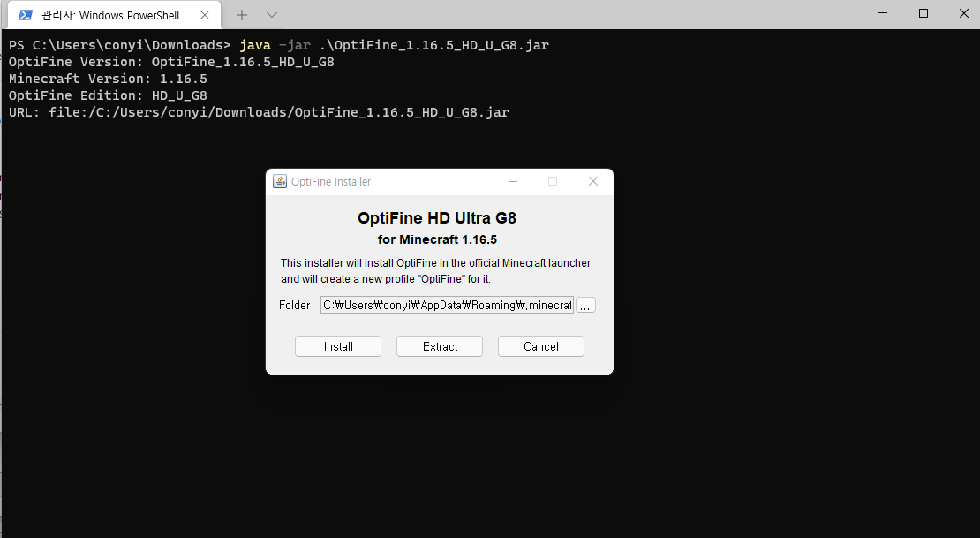The width and height of the screenshot is (980, 538).
Task: Open a new terminal tab with plus button
Action: click(242, 15)
